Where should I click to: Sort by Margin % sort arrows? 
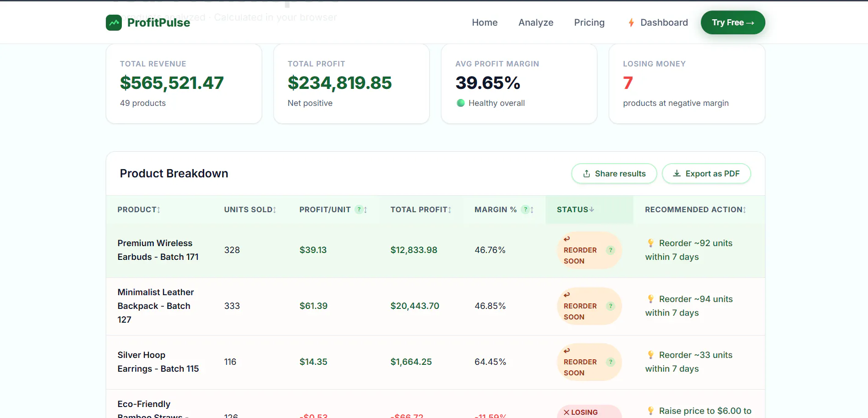[x=532, y=210]
